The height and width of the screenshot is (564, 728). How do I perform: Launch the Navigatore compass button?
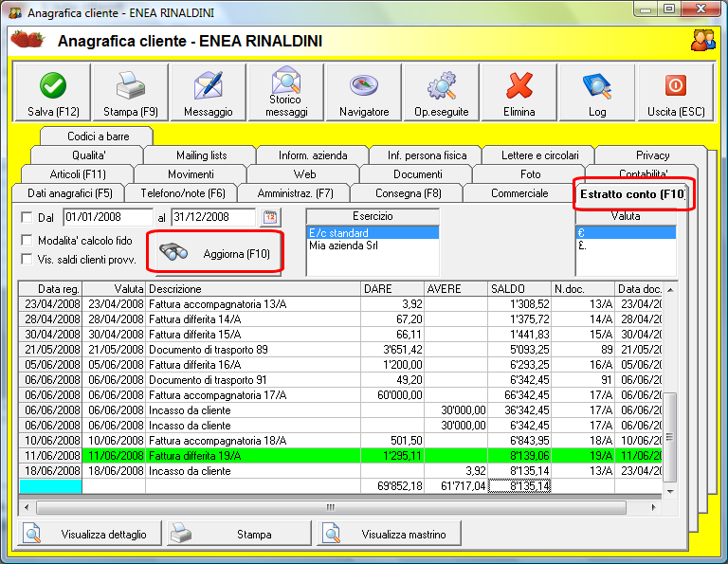point(364,93)
